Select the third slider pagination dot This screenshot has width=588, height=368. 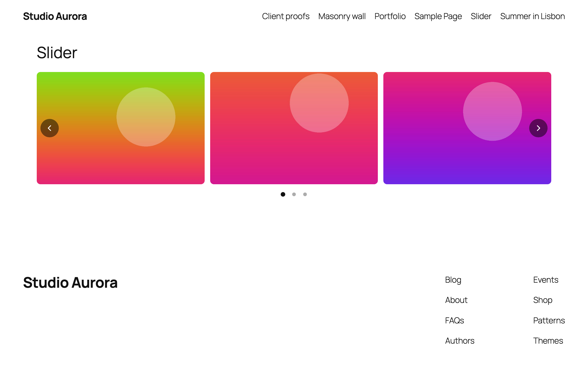pos(305,194)
